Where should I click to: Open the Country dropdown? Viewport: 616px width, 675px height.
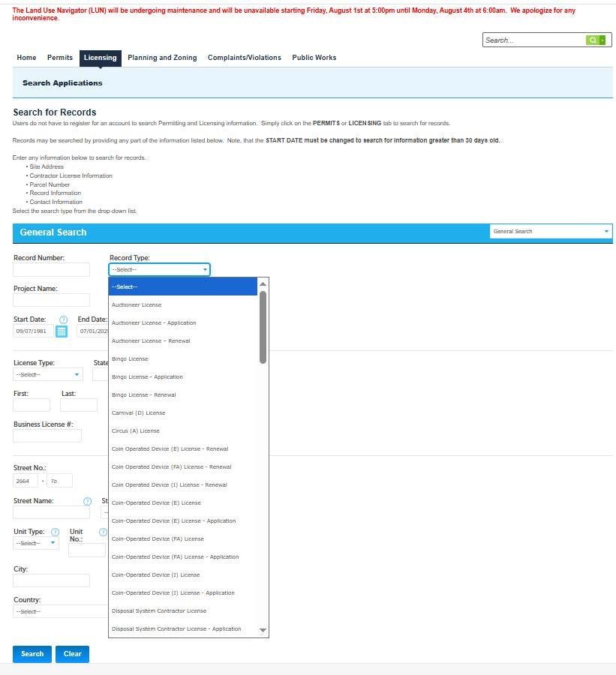(x=60, y=611)
